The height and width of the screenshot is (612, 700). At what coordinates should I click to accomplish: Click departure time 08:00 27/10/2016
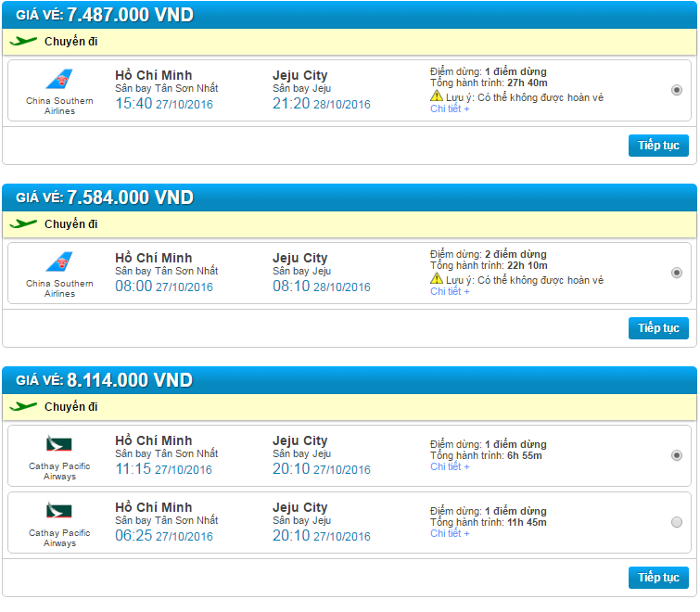[164, 287]
